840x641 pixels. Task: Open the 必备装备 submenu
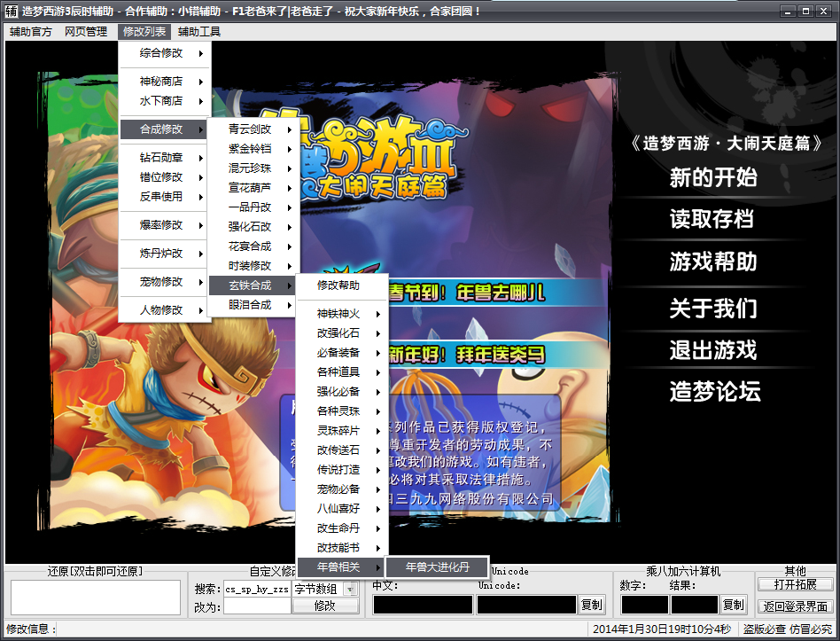342,353
